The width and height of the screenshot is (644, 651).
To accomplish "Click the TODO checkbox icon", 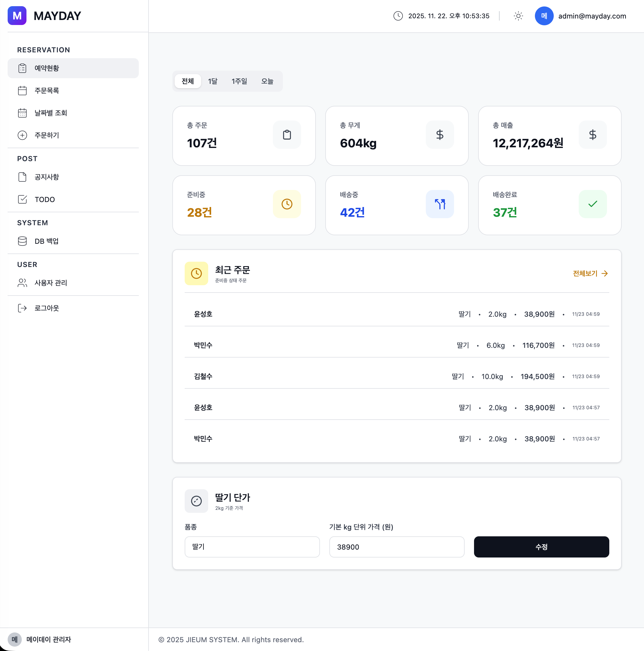I will click(x=22, y=199).
